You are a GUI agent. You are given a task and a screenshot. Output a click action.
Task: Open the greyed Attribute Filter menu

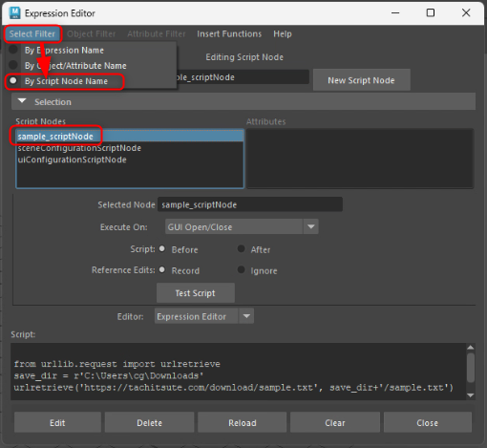[x=157, y=34]
